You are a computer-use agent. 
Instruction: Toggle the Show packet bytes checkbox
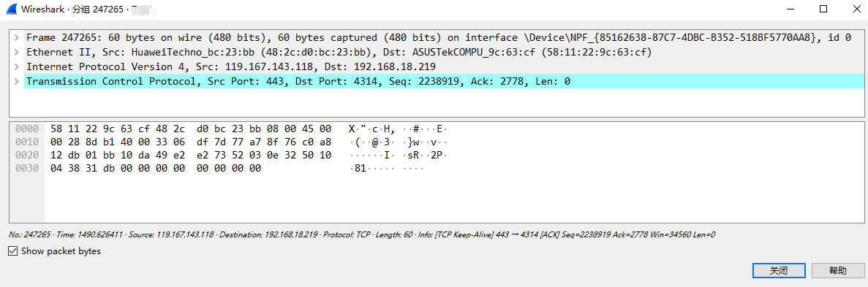click(12, 251)
